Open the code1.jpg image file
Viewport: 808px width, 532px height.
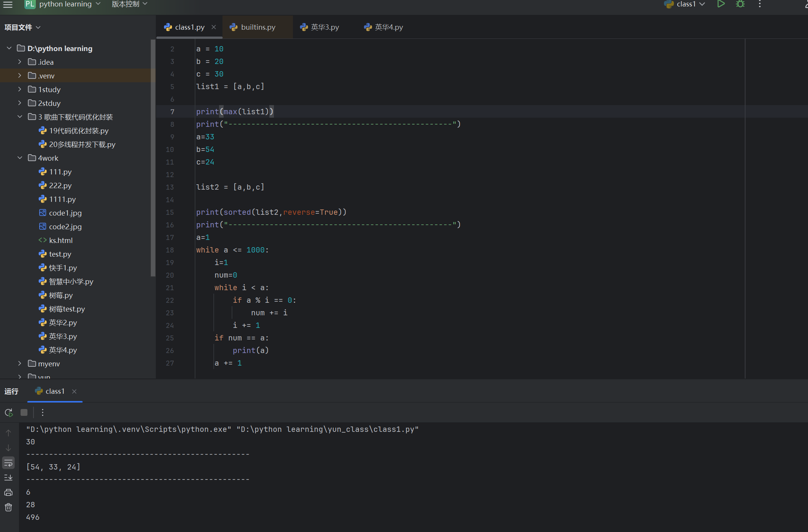click(x=65, y=213)
